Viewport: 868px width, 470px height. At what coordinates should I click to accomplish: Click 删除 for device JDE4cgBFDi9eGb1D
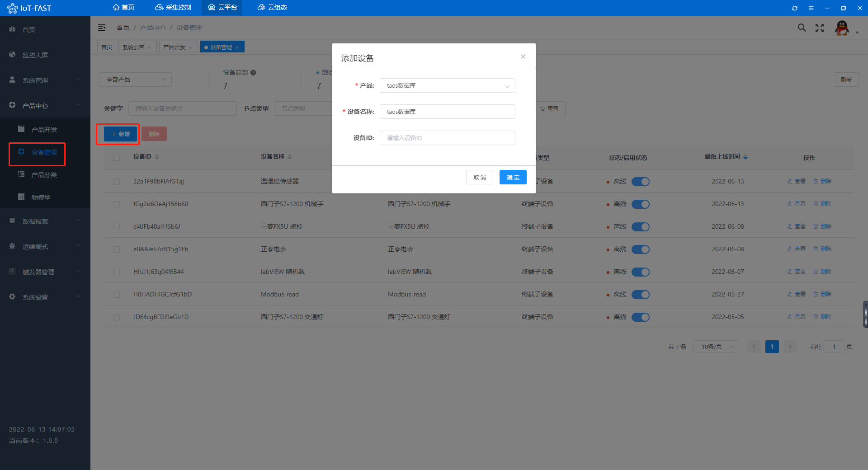(x=822, y=317)
